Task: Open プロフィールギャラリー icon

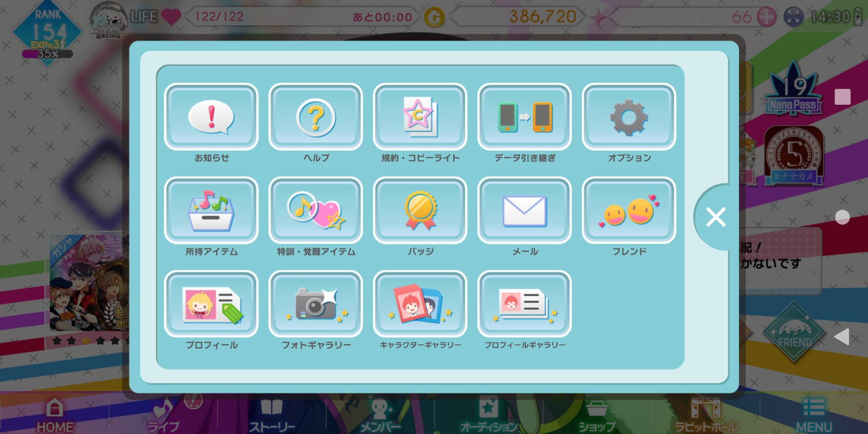Action: (x=524, y=304)
